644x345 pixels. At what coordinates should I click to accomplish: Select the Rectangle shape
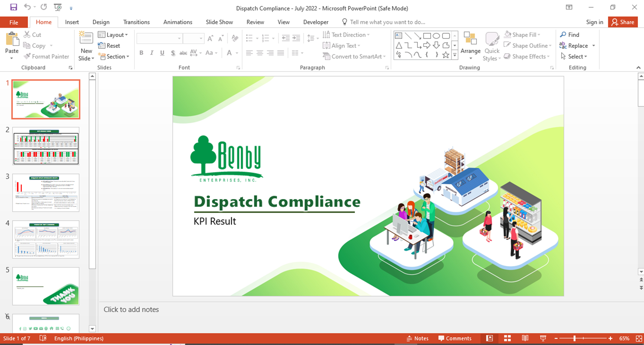coord(427,36)
